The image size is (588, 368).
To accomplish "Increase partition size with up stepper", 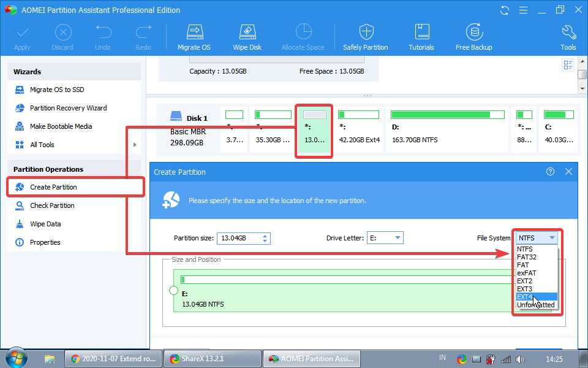I will (x=265, y=236).
